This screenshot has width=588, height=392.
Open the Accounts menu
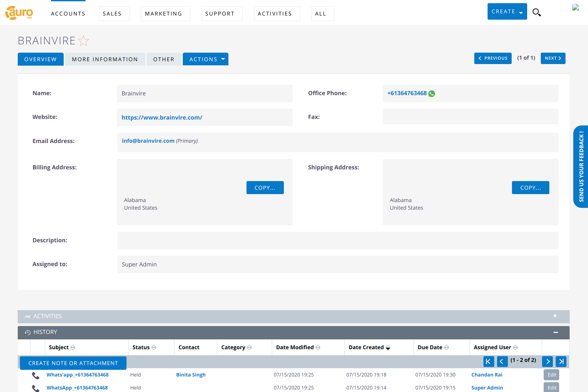pyautogui.click(x=68, y=14)
